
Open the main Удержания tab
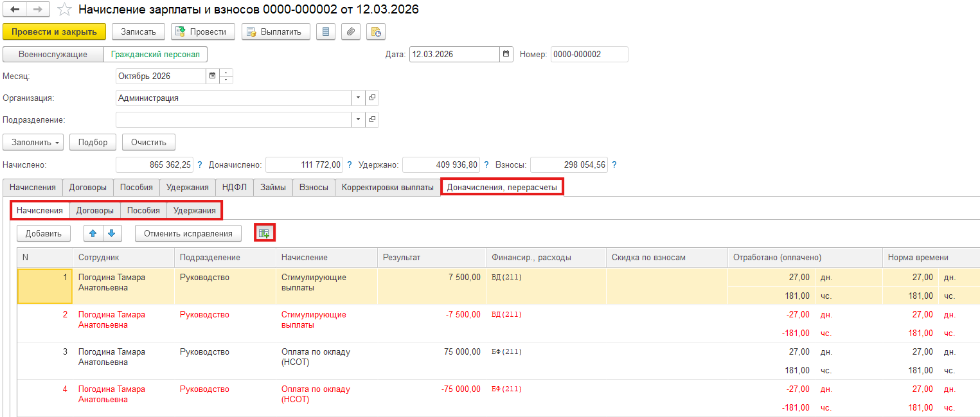tap(188, 188)
